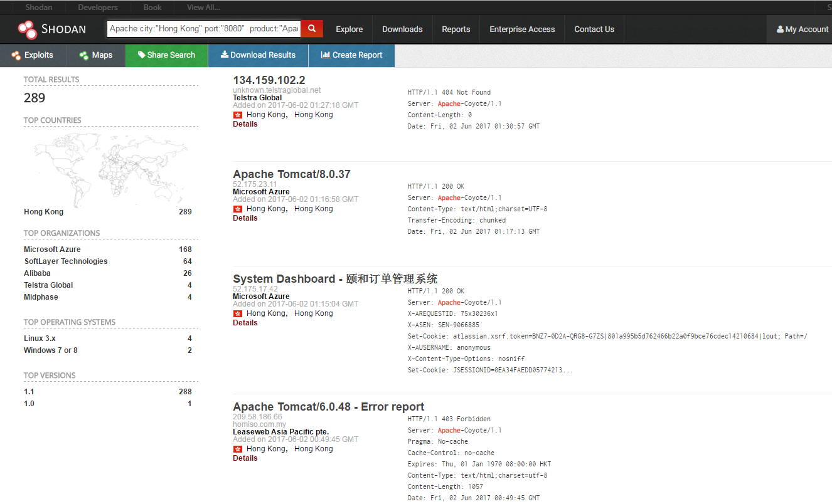Click 'X-ASEN: SEN-9066885' header text
The width and height of the screenshot is (832, 504).
444,325
